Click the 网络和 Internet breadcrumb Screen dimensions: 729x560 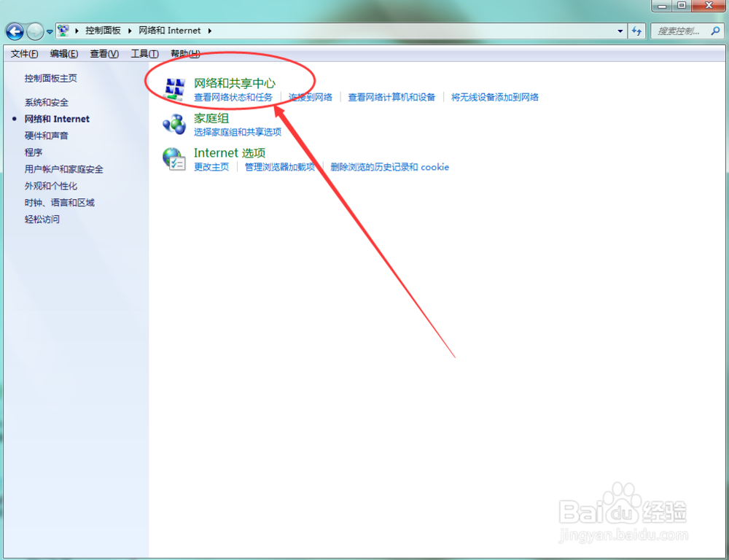[x=169, y=31]
